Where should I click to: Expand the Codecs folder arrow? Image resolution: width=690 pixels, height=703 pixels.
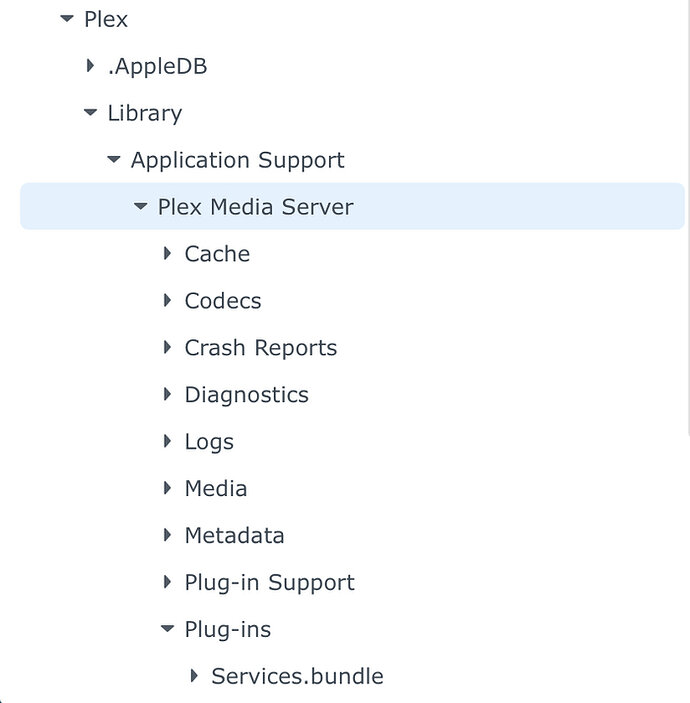click(x=167, y=301)
